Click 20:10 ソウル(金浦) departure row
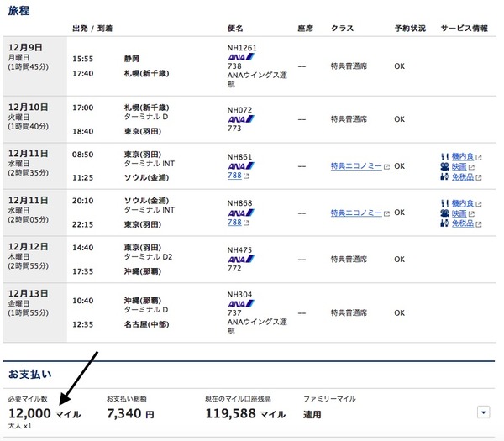Viewport: 504px width, 441px height. (120, 201)
